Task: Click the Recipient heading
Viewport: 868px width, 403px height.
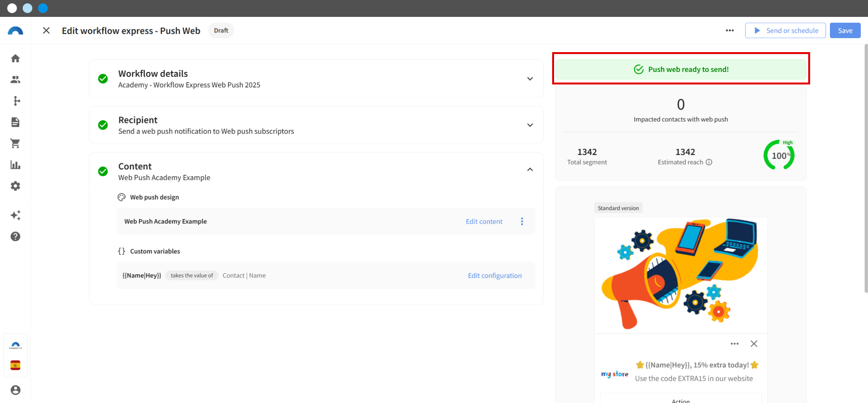Action: point(138,120)
